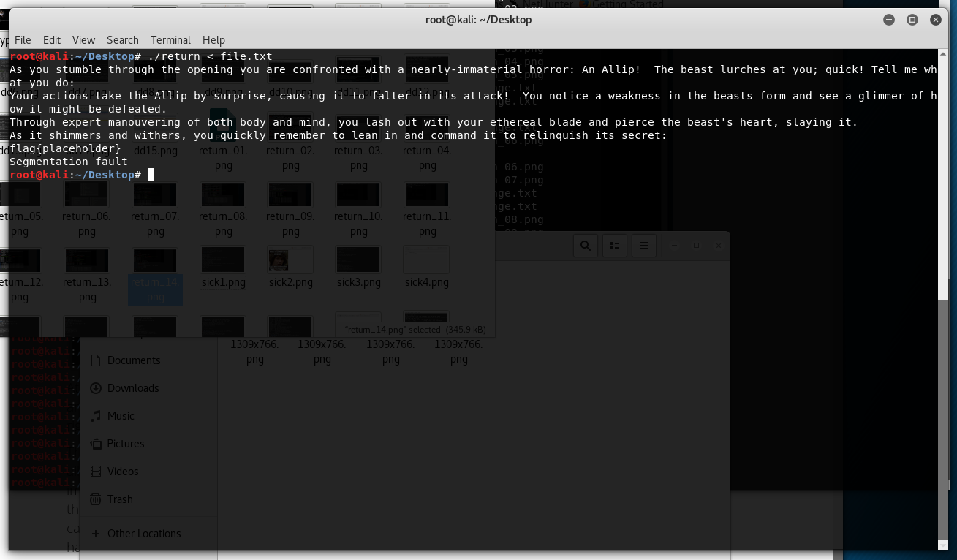Screen dimensions: 957x560
Task: Select the return_09.png file thumbnail
Action: click(290, 195)
